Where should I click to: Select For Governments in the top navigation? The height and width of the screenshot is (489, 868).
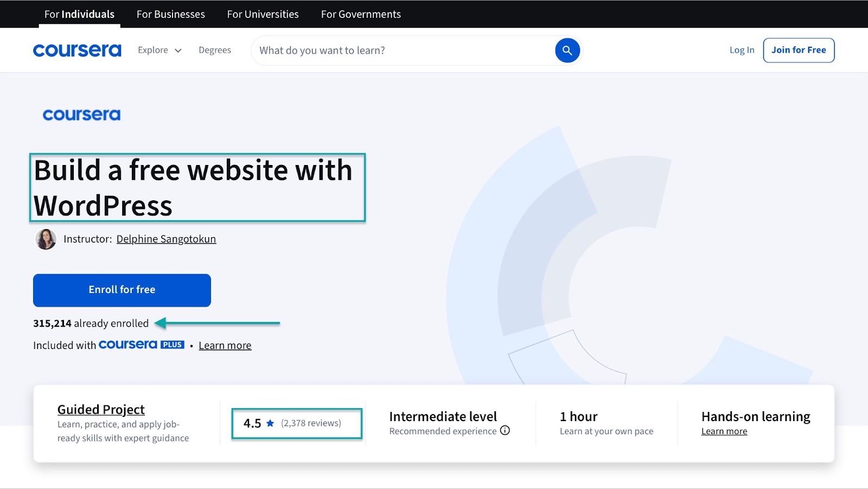point(360,14)
